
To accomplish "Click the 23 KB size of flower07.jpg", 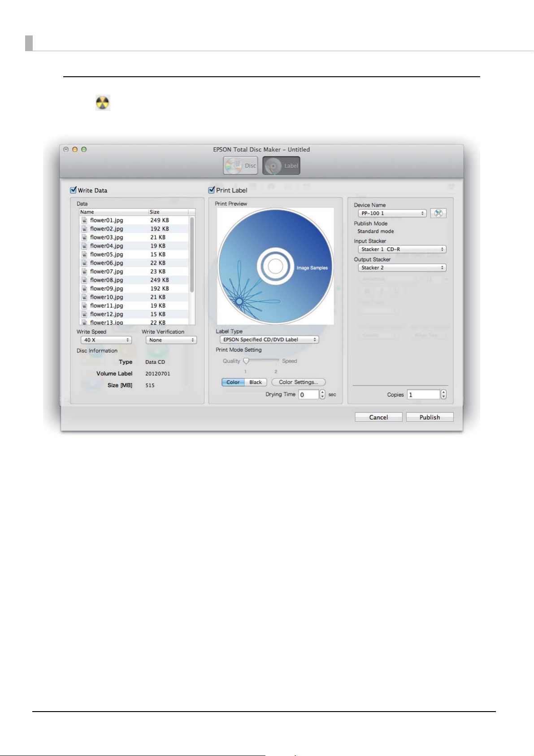I will (158, 271).
